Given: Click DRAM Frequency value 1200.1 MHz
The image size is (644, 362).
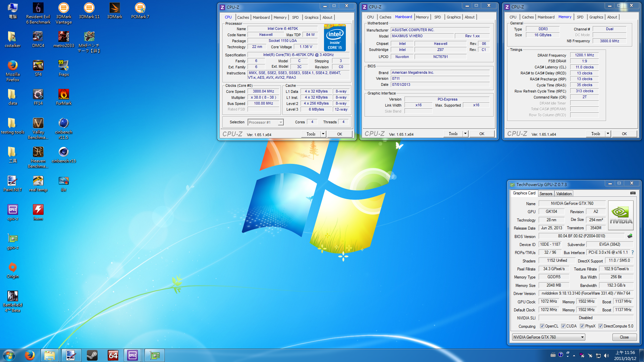Looking at the screenshot, I should click(584, 55).
